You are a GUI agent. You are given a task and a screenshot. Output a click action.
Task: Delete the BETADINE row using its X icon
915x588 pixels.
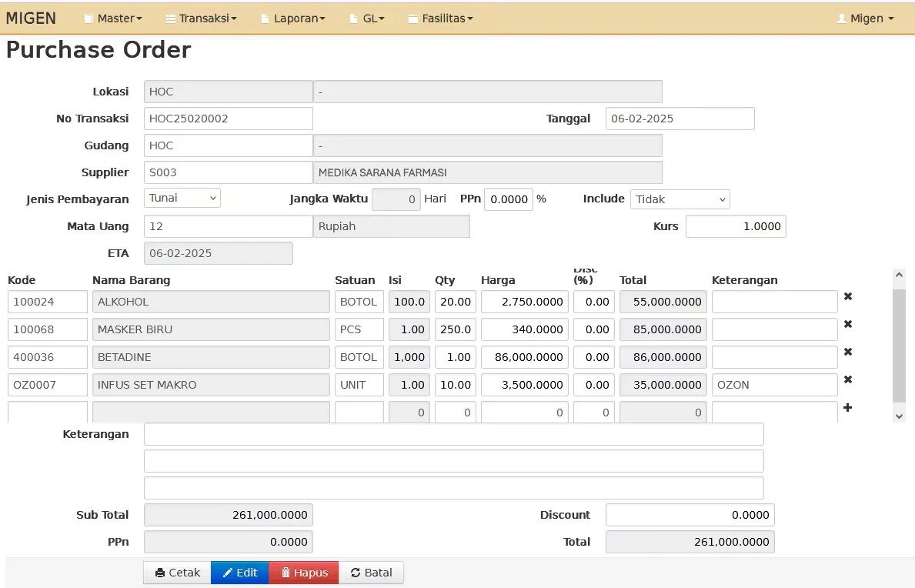[x=848, y=352]
